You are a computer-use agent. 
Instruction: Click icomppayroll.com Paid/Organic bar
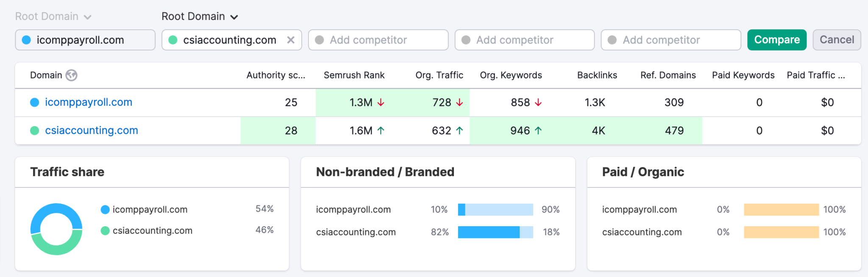tap(782, 210)
